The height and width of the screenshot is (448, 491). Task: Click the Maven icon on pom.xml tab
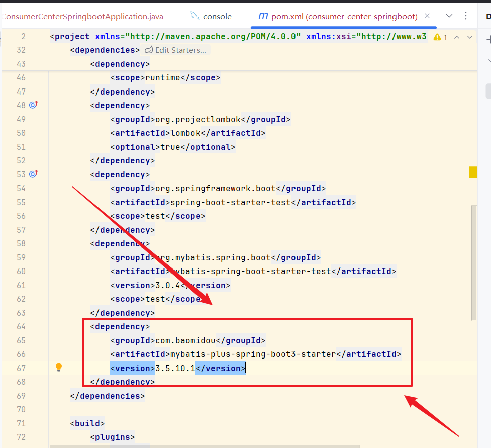(x=263, y=16)
